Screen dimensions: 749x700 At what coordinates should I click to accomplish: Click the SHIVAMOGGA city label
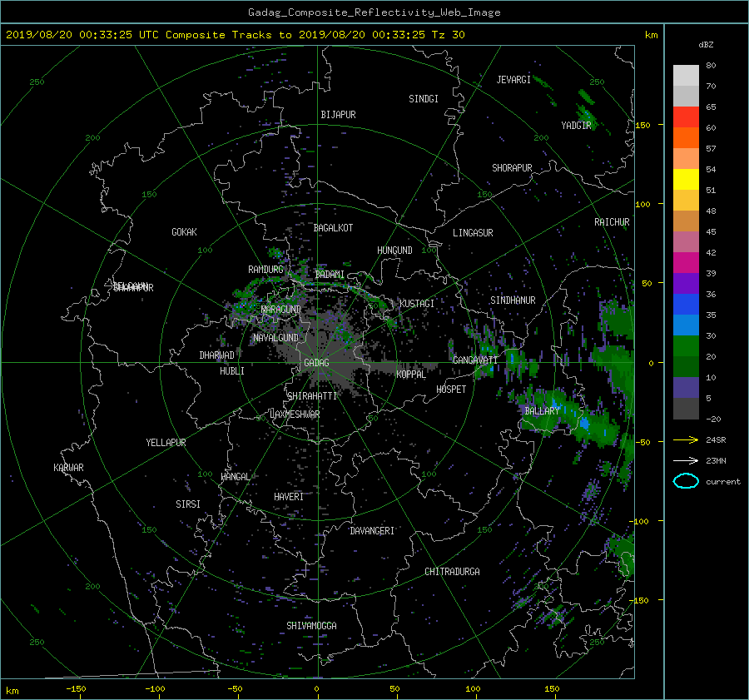[x=311, y=625]
